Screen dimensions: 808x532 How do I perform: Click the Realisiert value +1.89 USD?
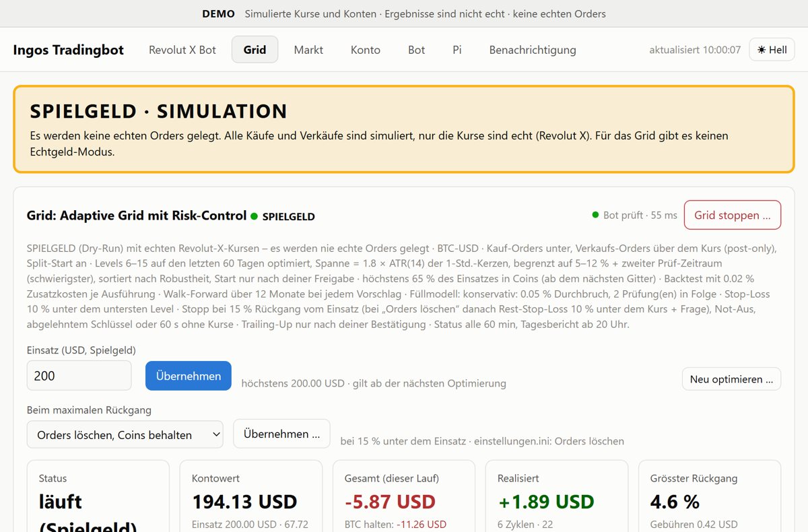pyautogui.click(x=546, y=502)
